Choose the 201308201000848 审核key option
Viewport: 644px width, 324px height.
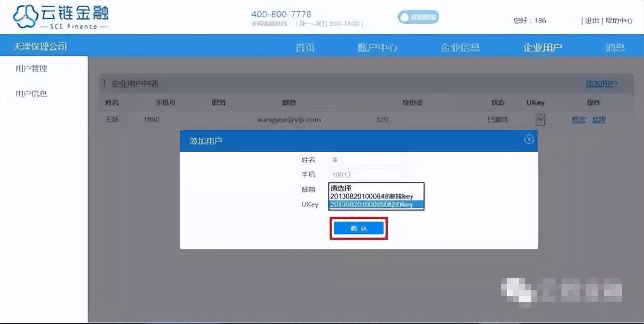pos(376,196)
